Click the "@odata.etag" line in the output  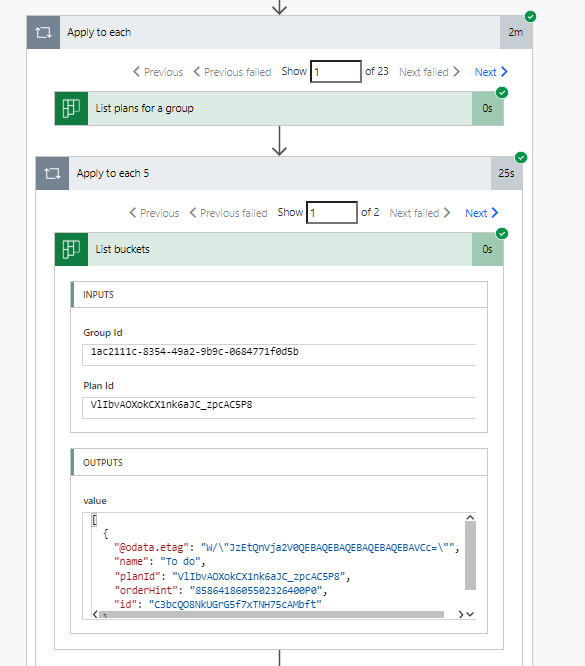click(x=287, y=547)
